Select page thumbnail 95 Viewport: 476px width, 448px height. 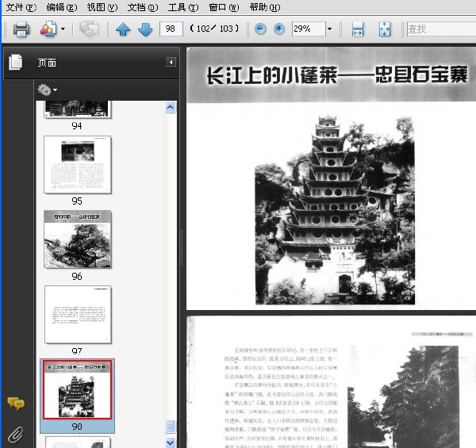pyautogui.click(x=78, y=164)
